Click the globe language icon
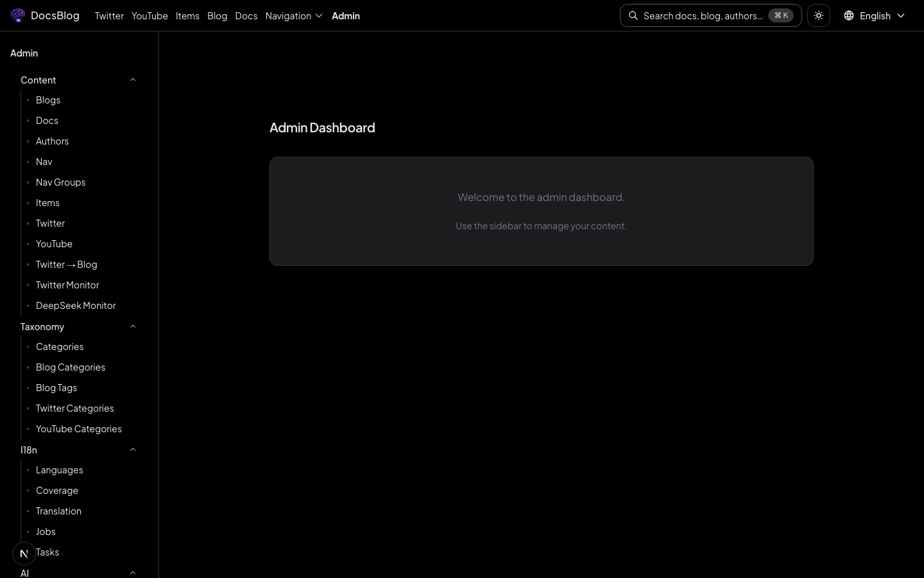Viewport: 924px width, 578px height. (x=849, y=15)
